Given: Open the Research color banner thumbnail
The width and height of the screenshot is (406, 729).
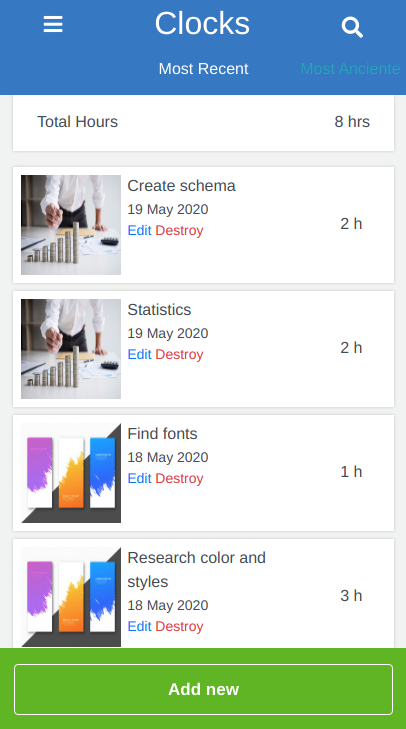Looking at the screenshot, I should pos(71,597).
